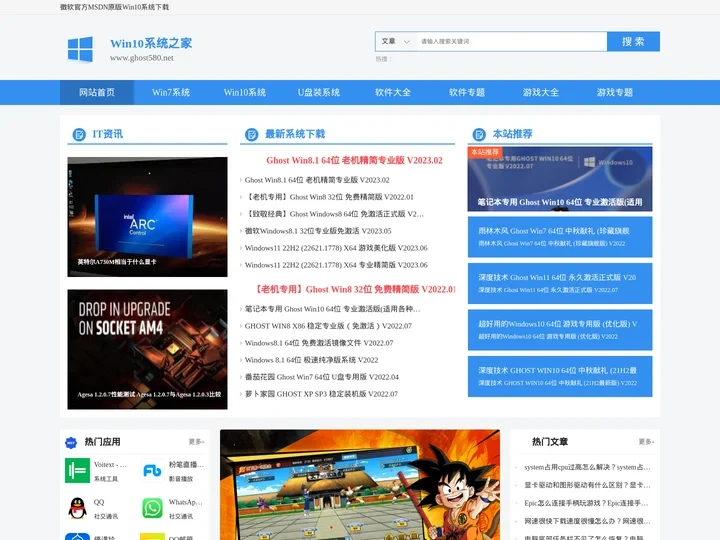
Task: Open Windows11 22H2 X64 游戏美化版 link
Action: pyautogui.click(x=336, y=248)
